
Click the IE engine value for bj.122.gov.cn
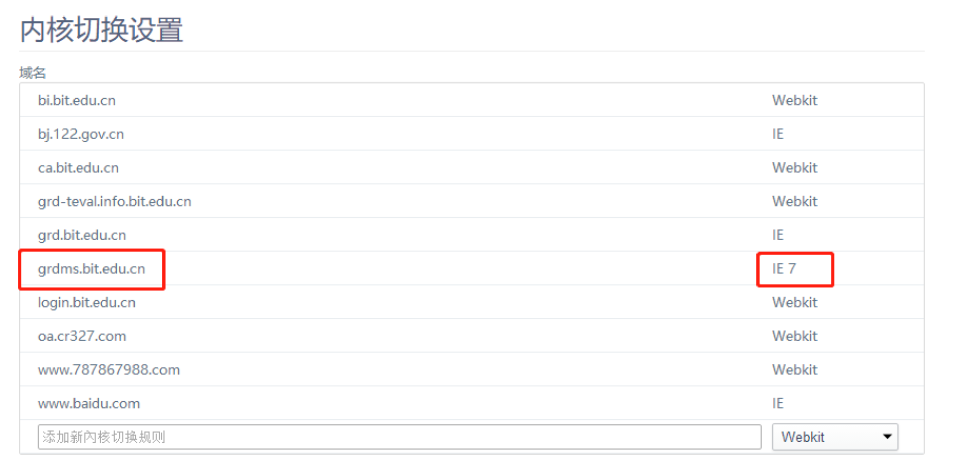(x=778, y=134)
